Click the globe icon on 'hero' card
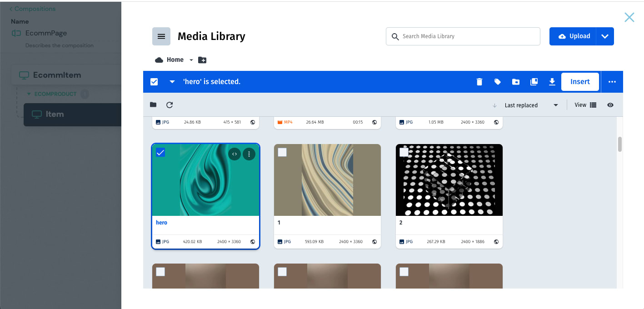The width and height of the screenshot is (644, 309). click(x=253, y=242)
